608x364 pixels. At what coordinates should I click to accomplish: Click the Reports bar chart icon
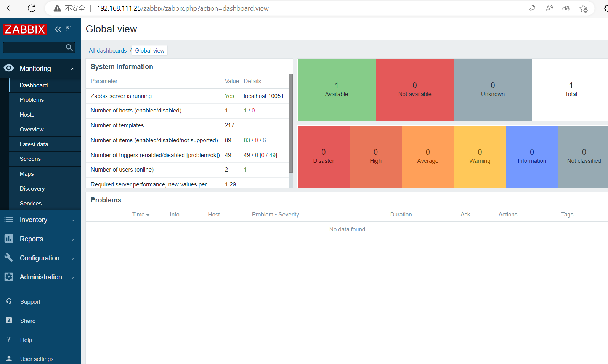(x=9, y=239)
